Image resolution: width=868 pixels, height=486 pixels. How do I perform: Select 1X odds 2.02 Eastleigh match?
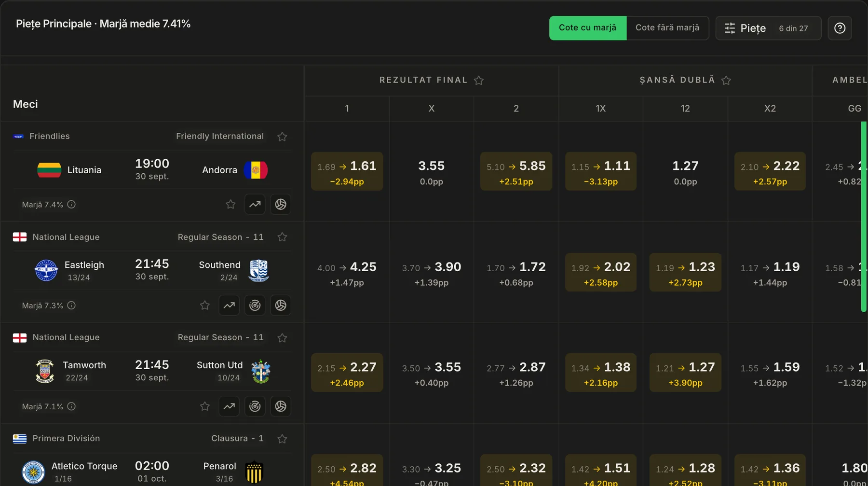pyautogui.click(x=601, y=272)
